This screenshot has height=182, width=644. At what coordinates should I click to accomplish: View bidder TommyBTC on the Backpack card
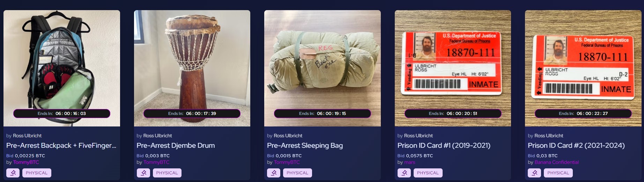click(x=26, y=162)
